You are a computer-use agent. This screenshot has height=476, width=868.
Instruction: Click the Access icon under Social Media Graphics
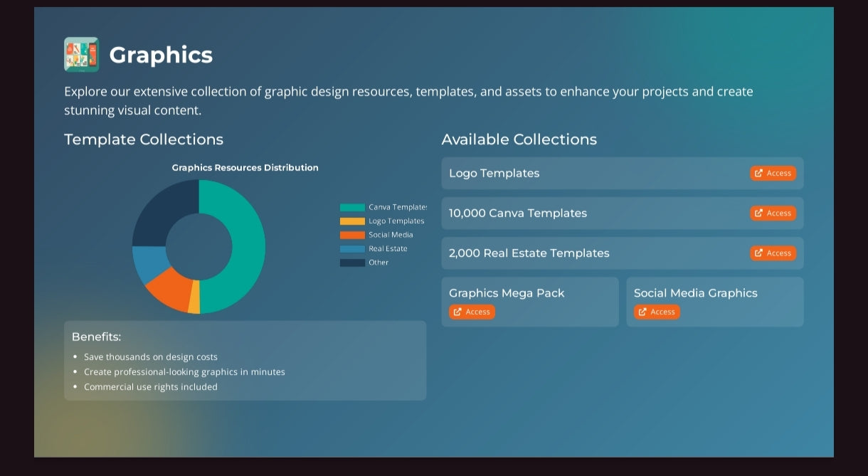point(642,312)
